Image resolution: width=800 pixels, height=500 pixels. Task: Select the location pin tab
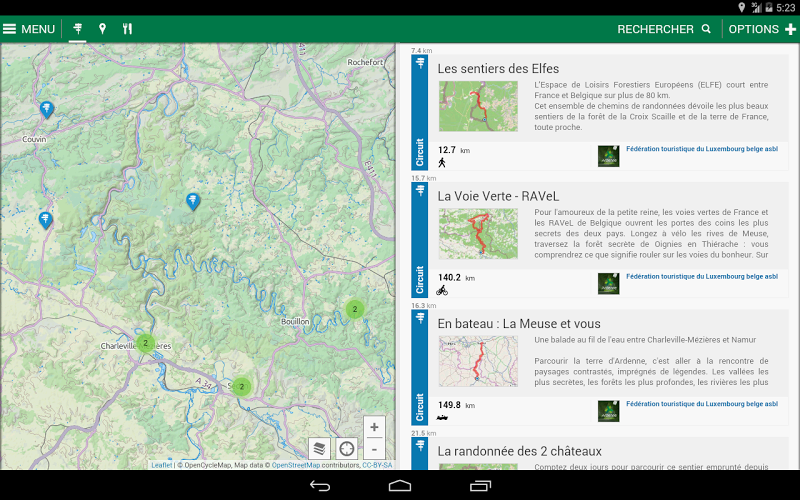click(103, 29)
